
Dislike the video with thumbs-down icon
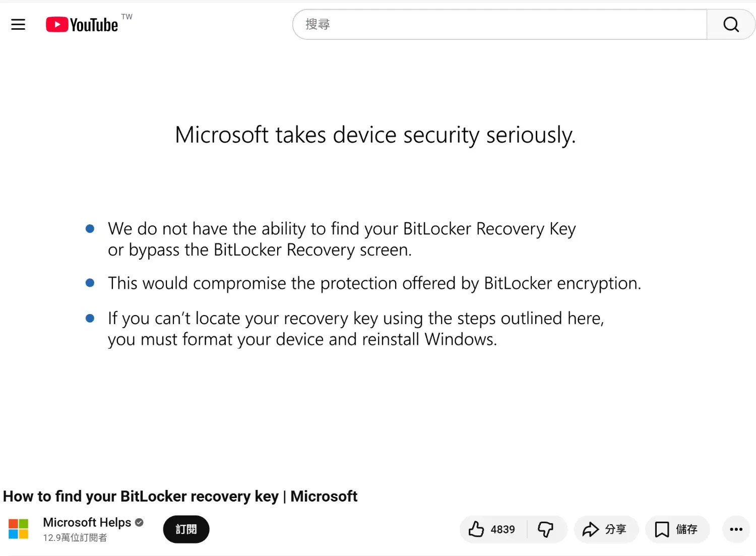point(546,529)
